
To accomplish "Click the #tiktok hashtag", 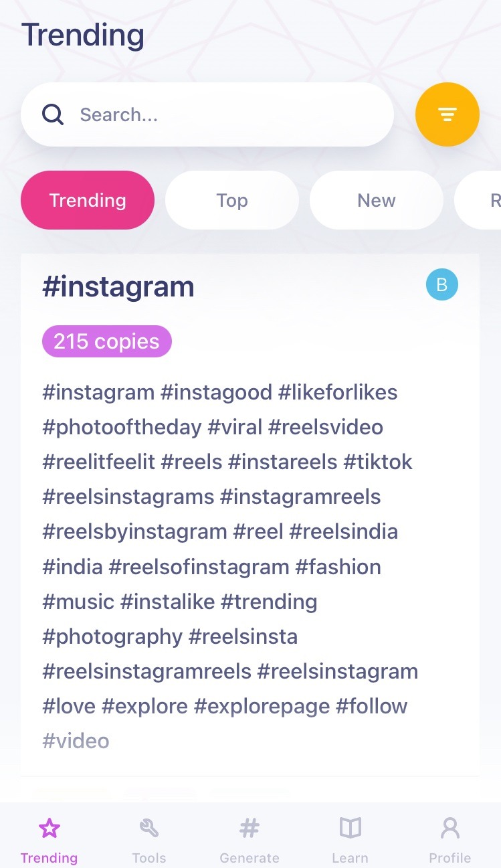I will pos(378,462).
